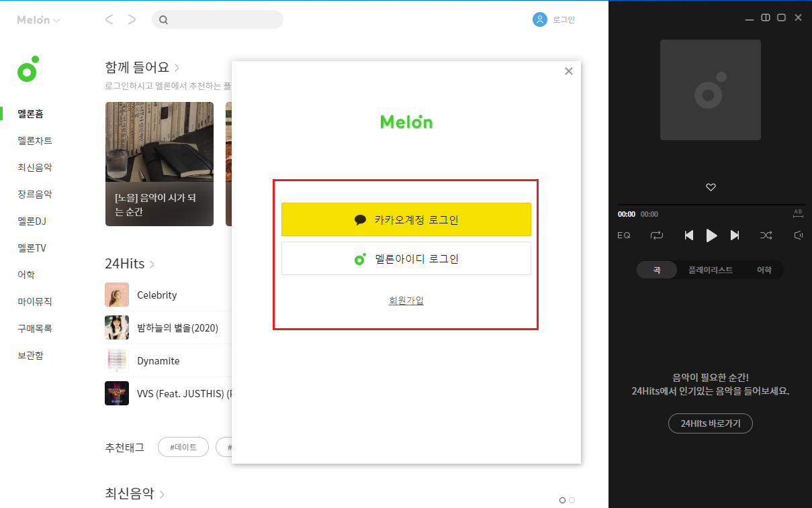812x508 pixels.
Task: Select the song title Celebrity
Action: [156, 295]
